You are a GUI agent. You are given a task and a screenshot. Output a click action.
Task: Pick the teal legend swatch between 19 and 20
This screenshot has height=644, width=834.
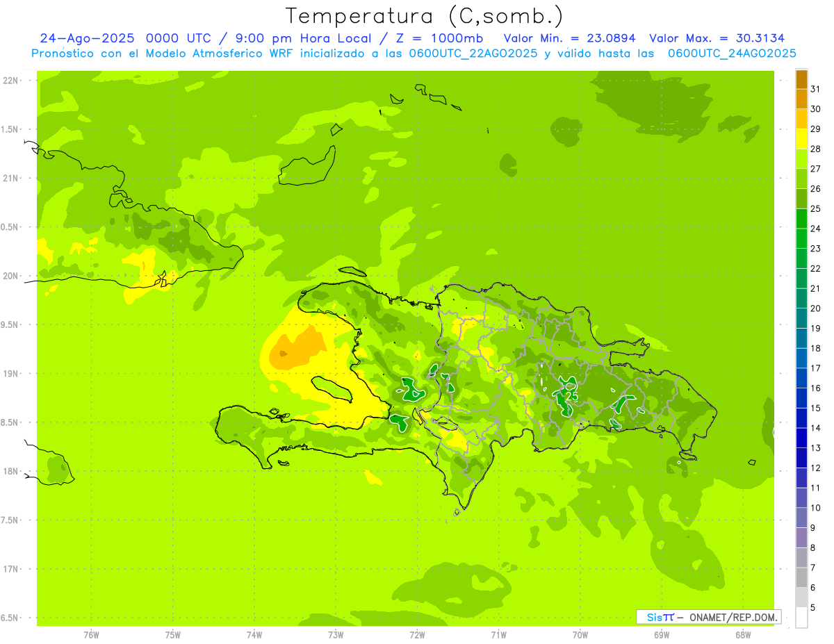(x=801, y=318)
